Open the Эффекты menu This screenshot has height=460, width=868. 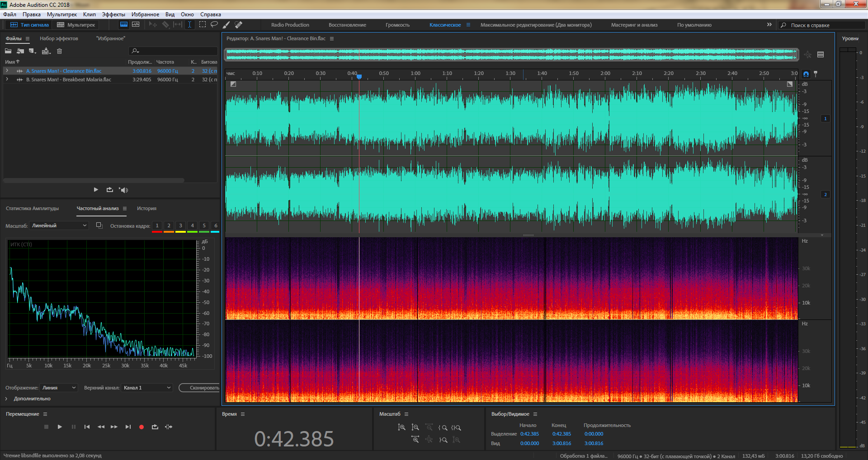pos(113,14)
